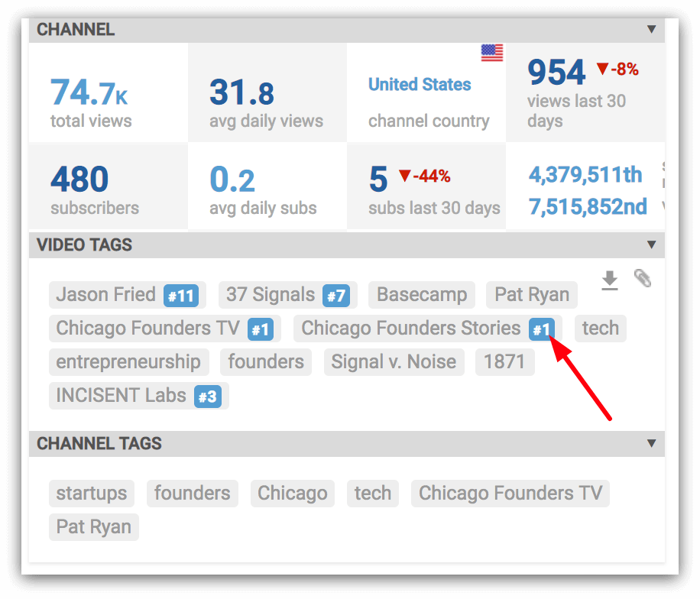Screen dimensions: 700x599
Task: Select the tech channel tag
Action: [x=373, y=494]
